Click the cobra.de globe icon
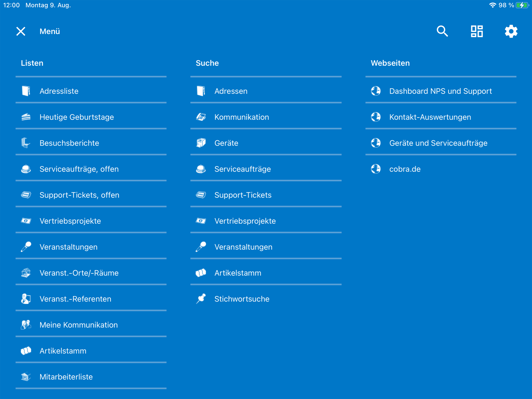532x399 pixels. pos(376,169)
